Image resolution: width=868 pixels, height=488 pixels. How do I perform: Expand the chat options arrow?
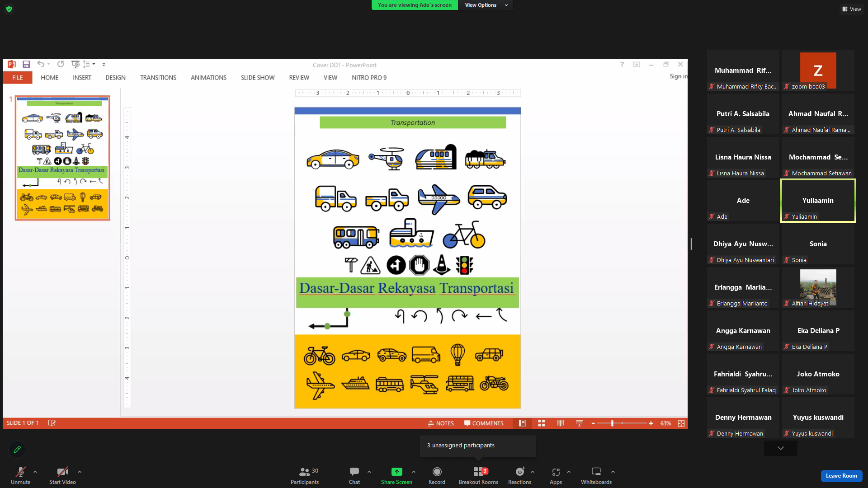tap(369, 472)
